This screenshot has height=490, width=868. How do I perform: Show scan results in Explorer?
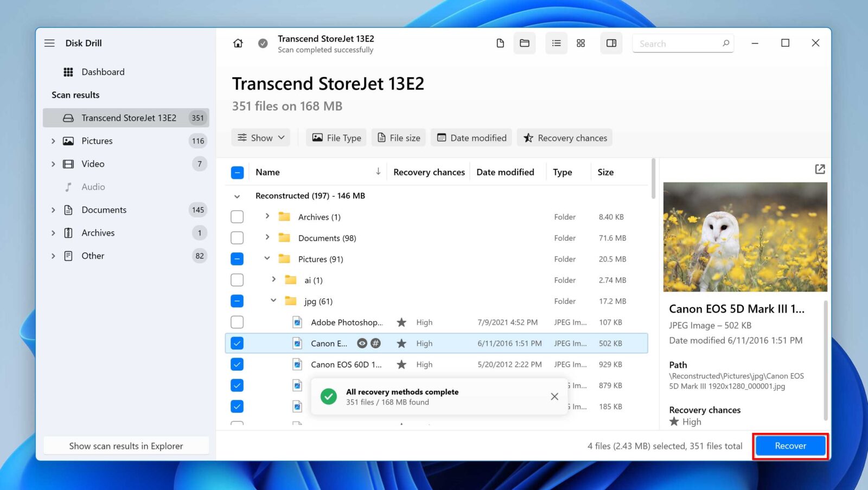click(x=126, y=446)
